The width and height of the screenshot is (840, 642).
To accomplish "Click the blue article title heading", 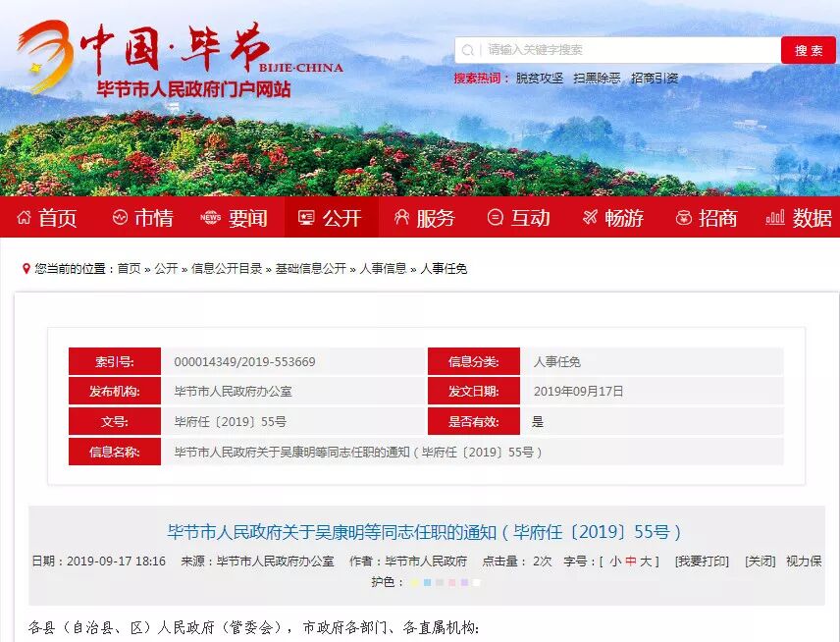I will (424, 532).
